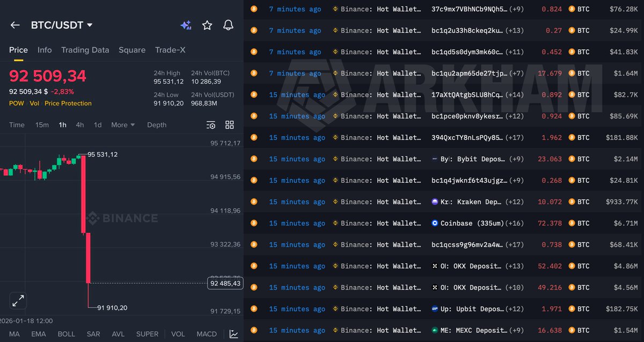The height and width of the screenshot is (342, 644).
Task: Open chart settings icon
Action: (x=211, y=125)
